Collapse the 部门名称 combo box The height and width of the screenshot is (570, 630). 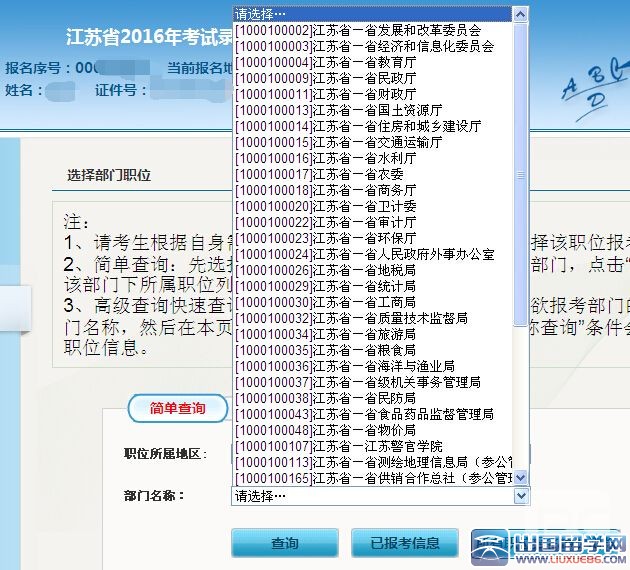click(380, 496)
